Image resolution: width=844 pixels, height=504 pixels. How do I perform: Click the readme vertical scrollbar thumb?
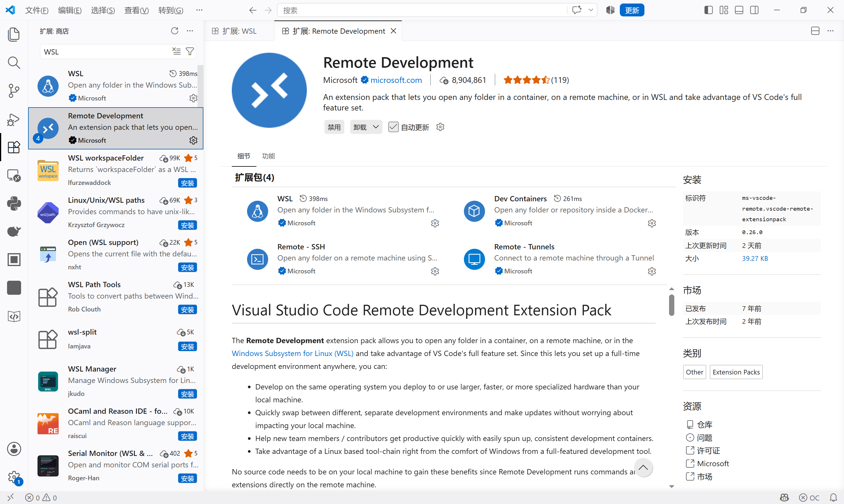click(671, 305)
